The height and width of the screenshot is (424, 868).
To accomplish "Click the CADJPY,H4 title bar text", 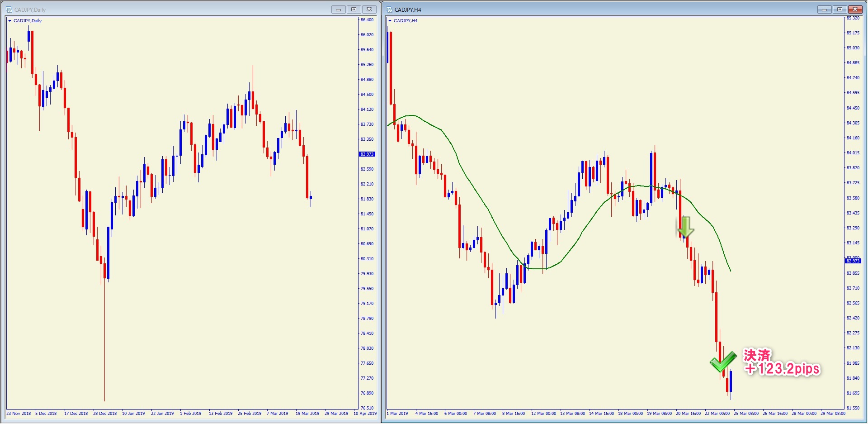I will point(408,10).
